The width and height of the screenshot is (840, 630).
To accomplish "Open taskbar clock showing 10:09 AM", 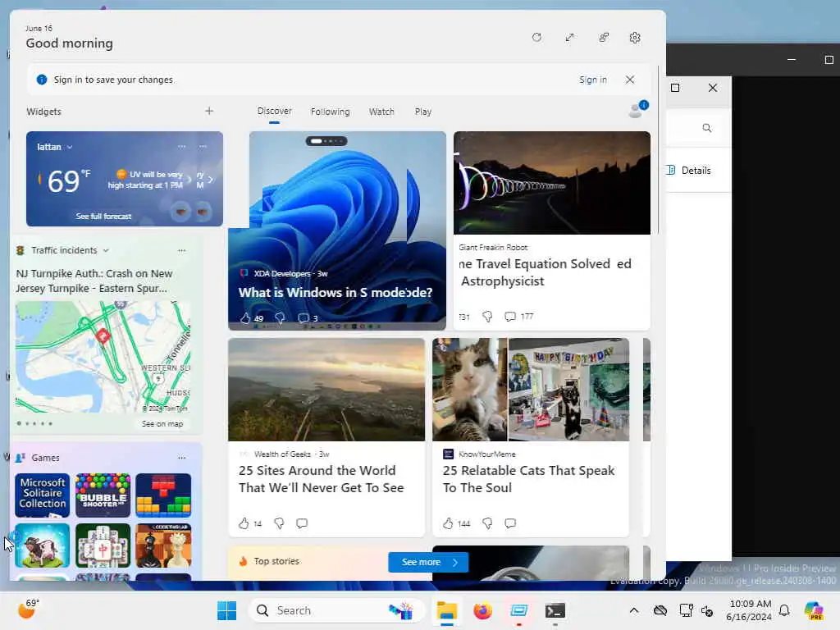I will pos(749,610).
